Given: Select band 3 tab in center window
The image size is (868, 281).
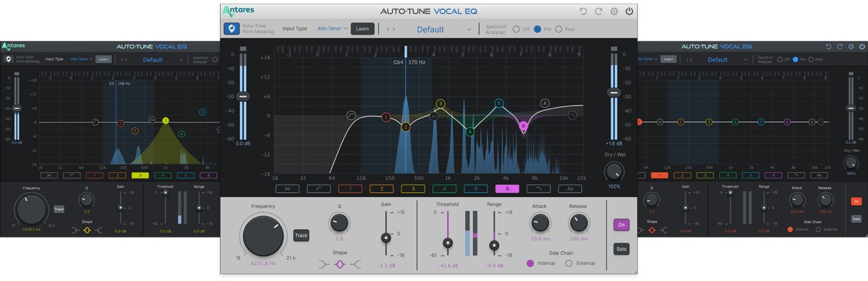Looking at the screenshot, I should coord(412,189).
